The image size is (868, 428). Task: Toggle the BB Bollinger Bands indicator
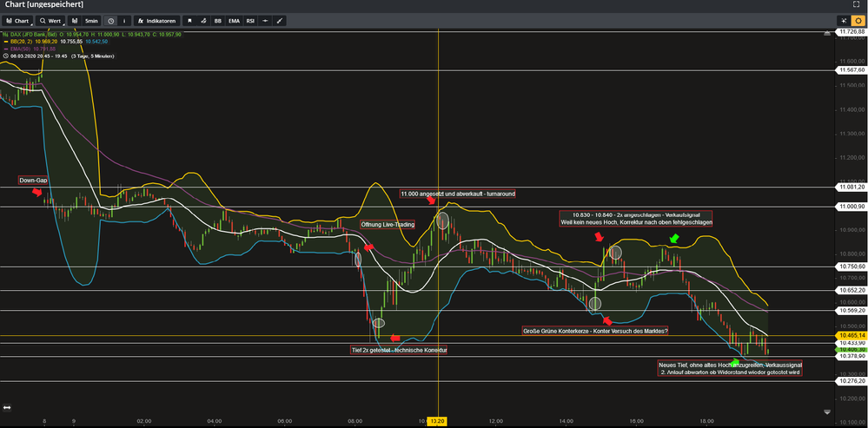[218, 20]
